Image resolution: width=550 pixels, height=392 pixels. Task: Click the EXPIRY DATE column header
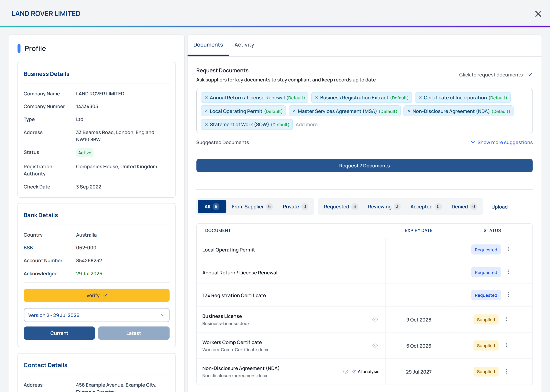pyautogui.click(x=418, y=230)
